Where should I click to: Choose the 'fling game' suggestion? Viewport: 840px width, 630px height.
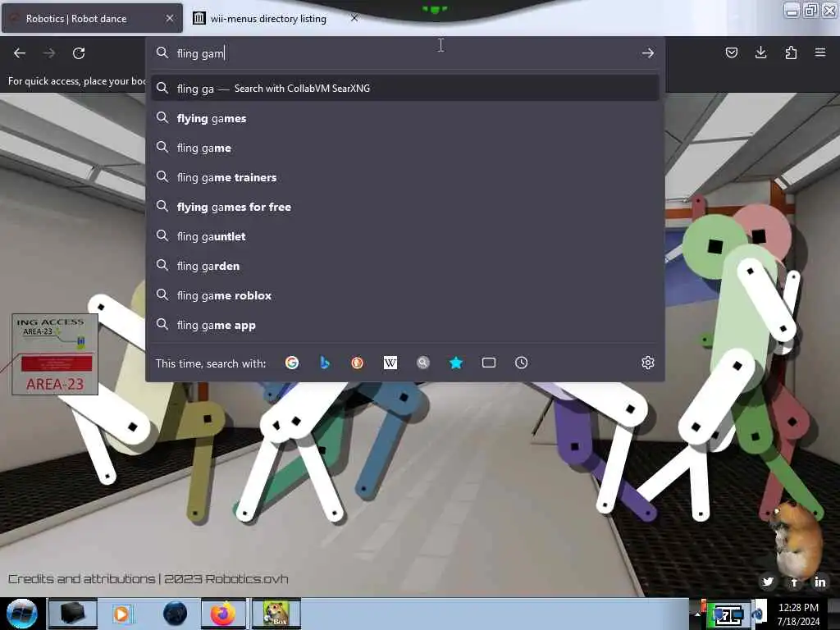pyautogui.click(x=405, y=148)
